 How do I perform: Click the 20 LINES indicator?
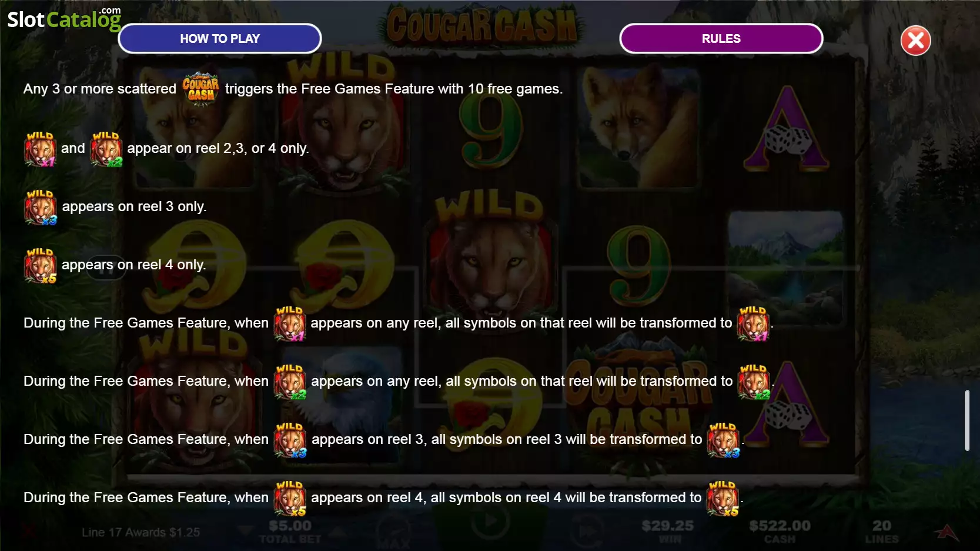[x=881, y=530]
